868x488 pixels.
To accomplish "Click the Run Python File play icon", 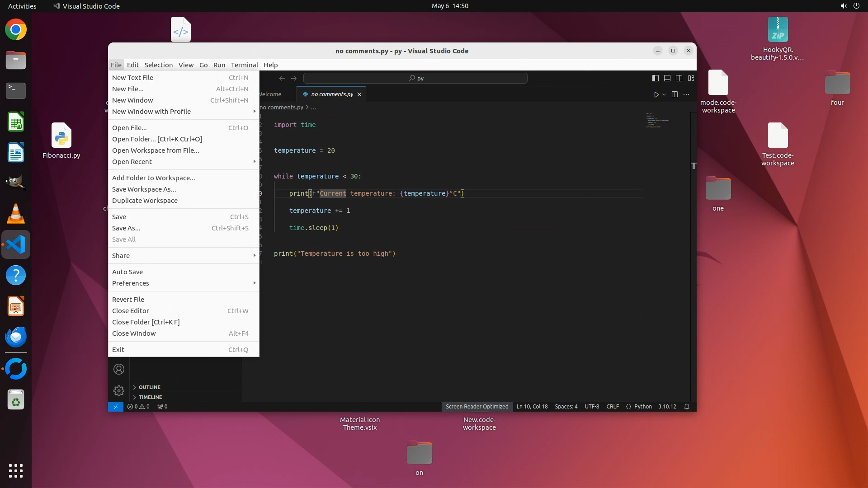I will [x=656, y=94].
